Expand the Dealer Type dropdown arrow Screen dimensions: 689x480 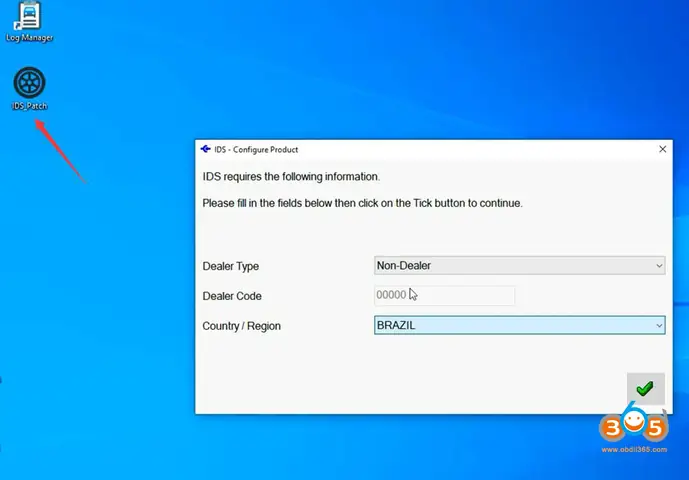tap(658, 266)
